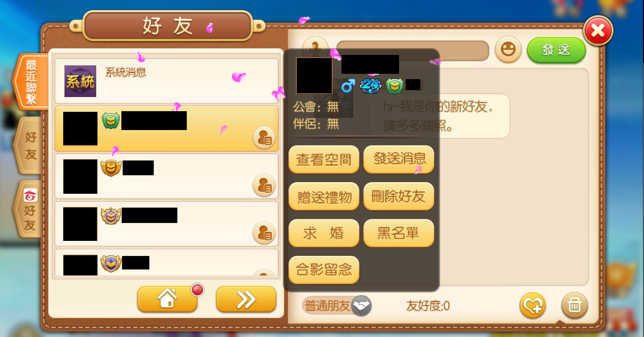Click the trash can delete icon
The width and height of the screenshot is (644, 337).
[574, 305]
